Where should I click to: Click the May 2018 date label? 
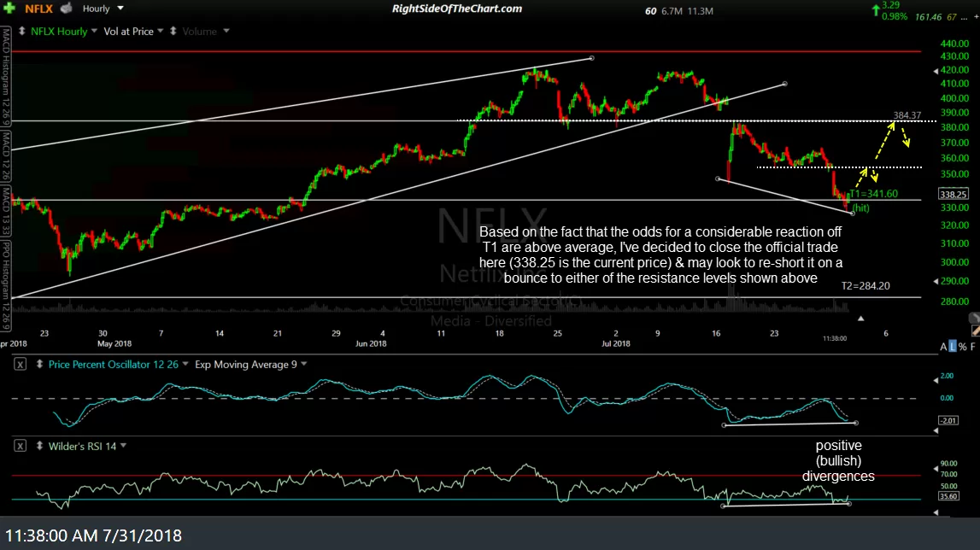point(114,343)
